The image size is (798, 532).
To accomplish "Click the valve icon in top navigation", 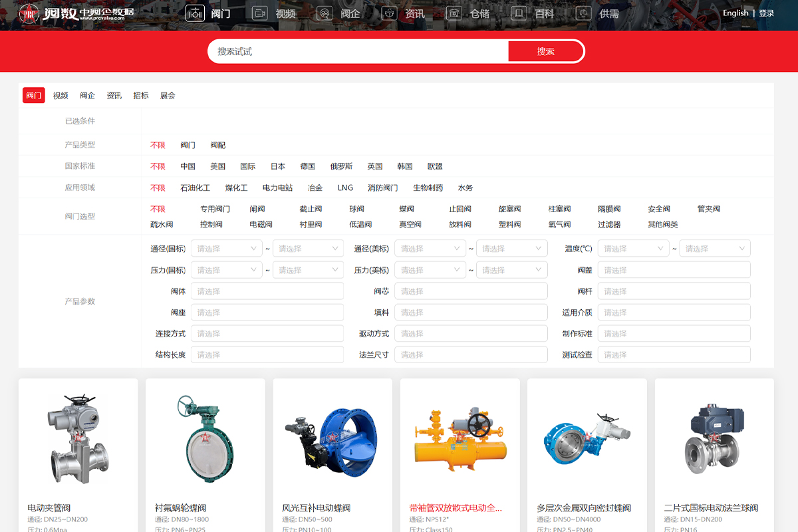I will click(195, 13).
